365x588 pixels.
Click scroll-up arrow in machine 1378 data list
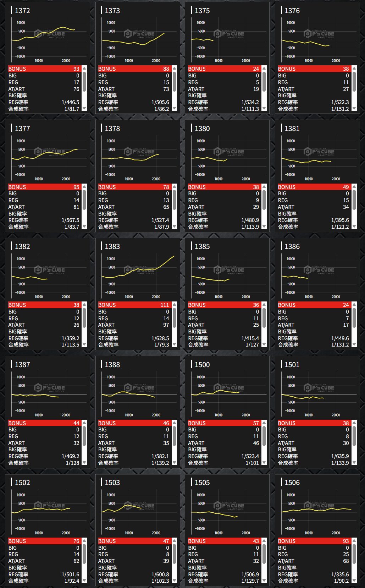tap(174, 186)
